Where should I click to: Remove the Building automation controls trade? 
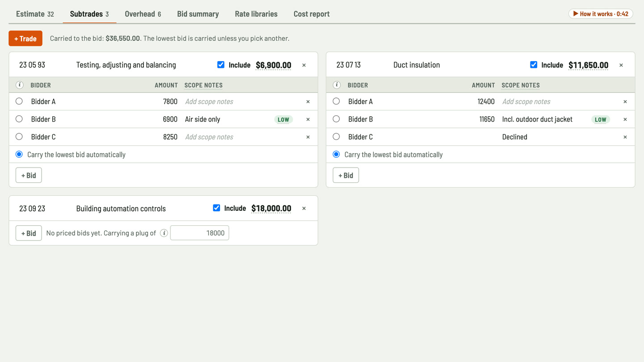tap(304, 208)
